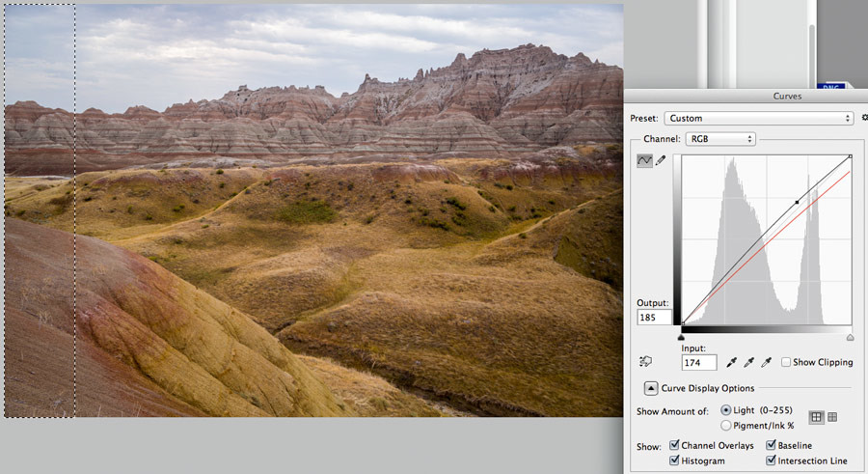Toggle the Histogram checkbox
The image size is (868, 474).
click(x=675, y=461)
